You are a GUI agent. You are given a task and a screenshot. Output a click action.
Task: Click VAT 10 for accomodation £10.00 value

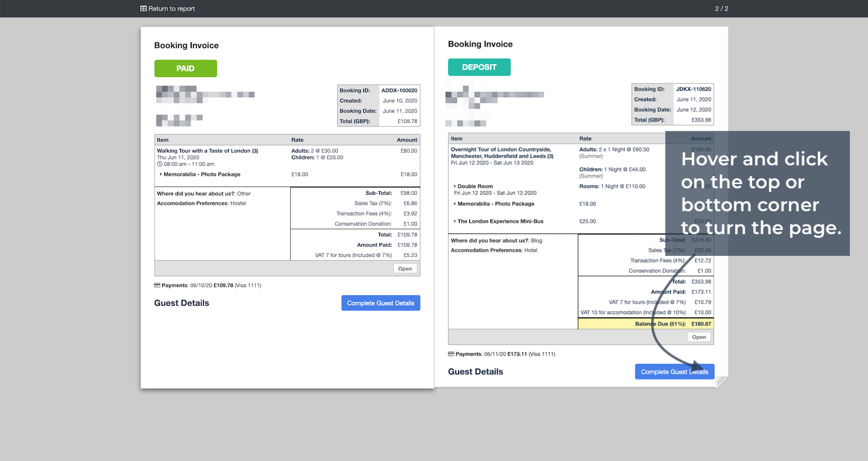pyautogui.click(x=703, y=313)
